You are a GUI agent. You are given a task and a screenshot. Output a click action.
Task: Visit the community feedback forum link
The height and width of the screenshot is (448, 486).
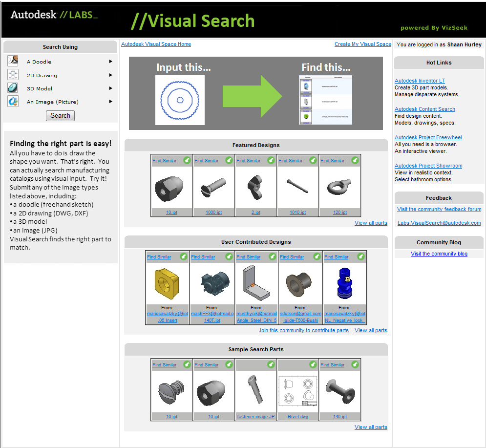439,209
